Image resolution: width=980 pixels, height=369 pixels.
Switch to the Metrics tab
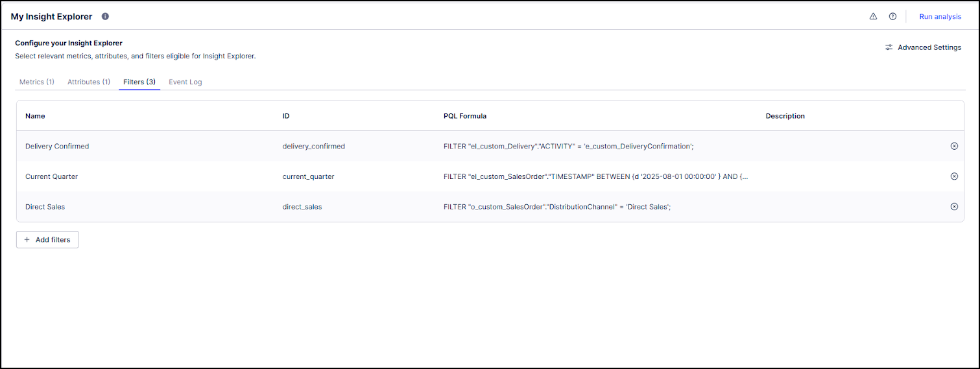coord(37,82)
